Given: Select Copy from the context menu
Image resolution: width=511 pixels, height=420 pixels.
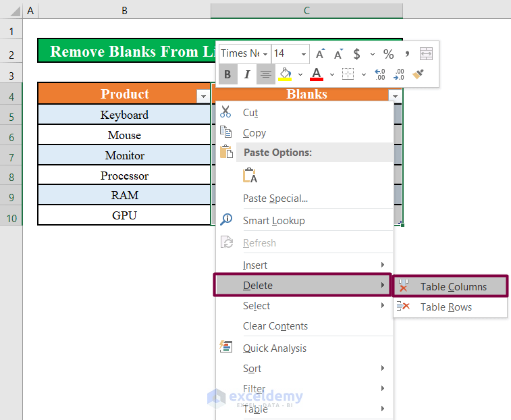Looking at the screenshot, I should 304,133.
